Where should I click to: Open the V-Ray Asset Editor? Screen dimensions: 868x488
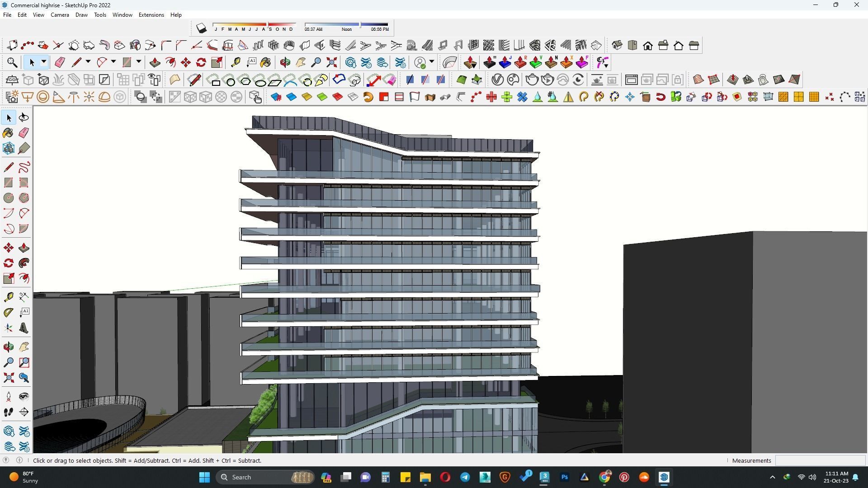coord(497,80)
